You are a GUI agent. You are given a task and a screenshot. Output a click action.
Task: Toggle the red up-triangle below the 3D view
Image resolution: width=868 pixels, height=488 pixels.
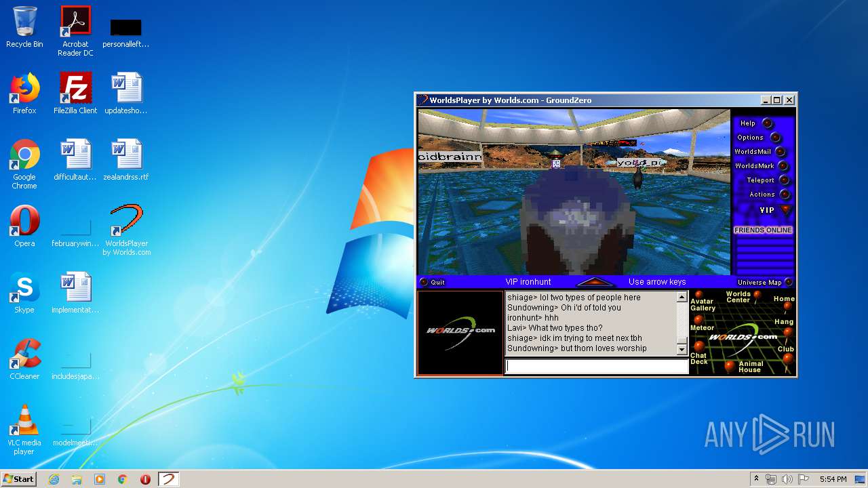point(595,282)
